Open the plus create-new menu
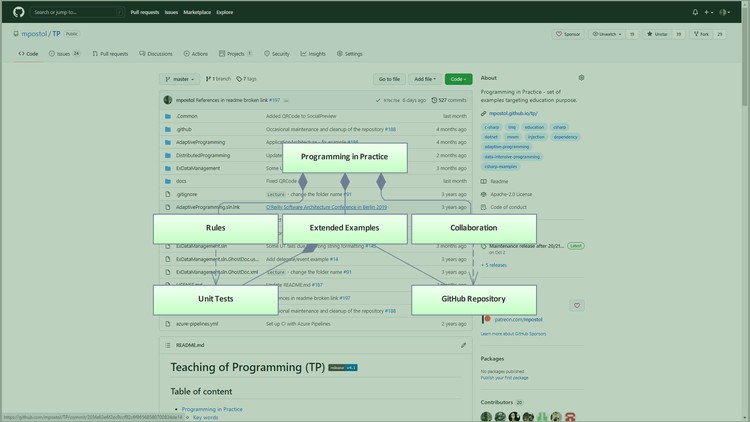This screenshot has height=422, width=750. coord(708,12)
